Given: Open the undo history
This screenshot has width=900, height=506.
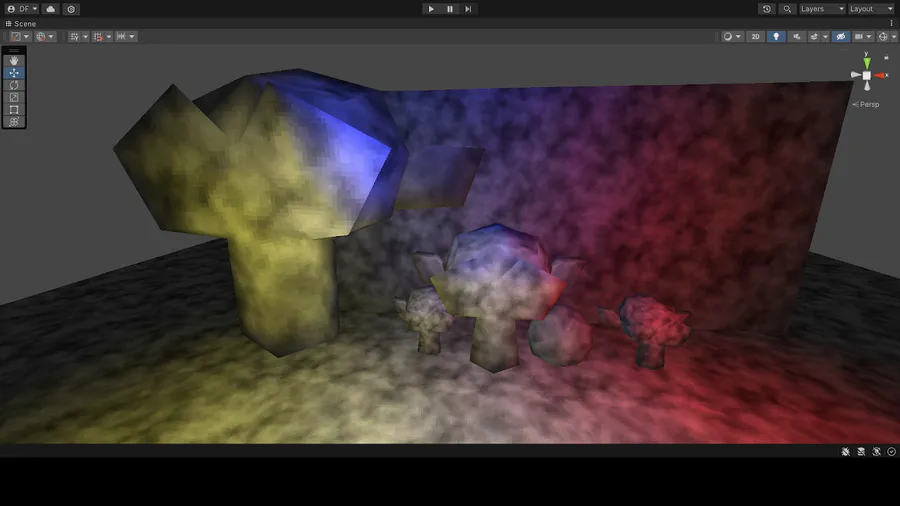Looking at the screenshot, I should 767,9.
